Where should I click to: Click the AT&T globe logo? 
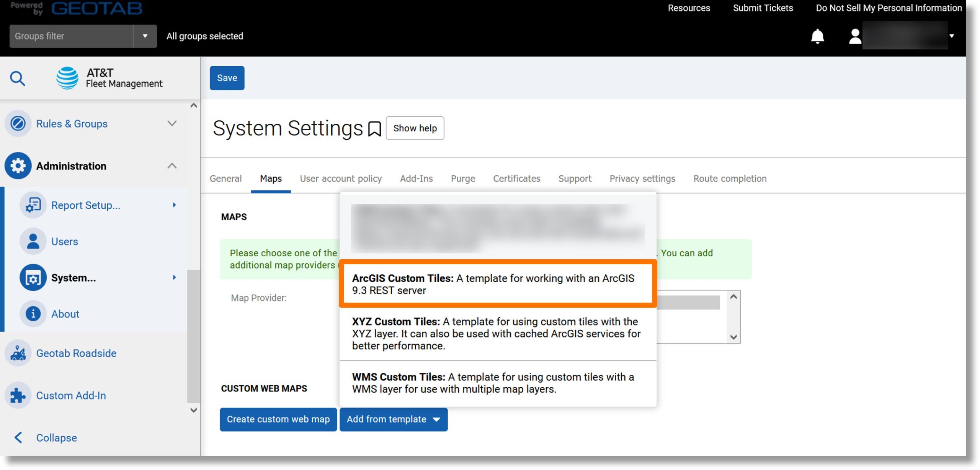coord(67,78)
